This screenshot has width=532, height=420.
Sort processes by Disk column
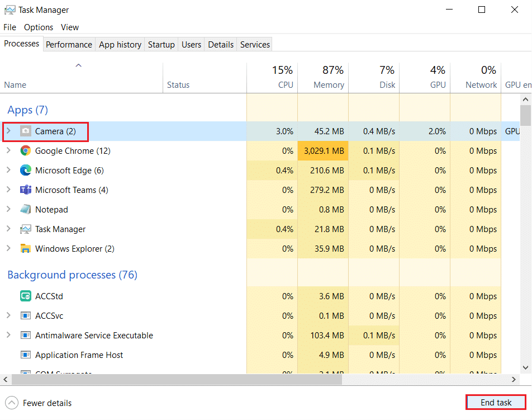click(x=374, y=77)
